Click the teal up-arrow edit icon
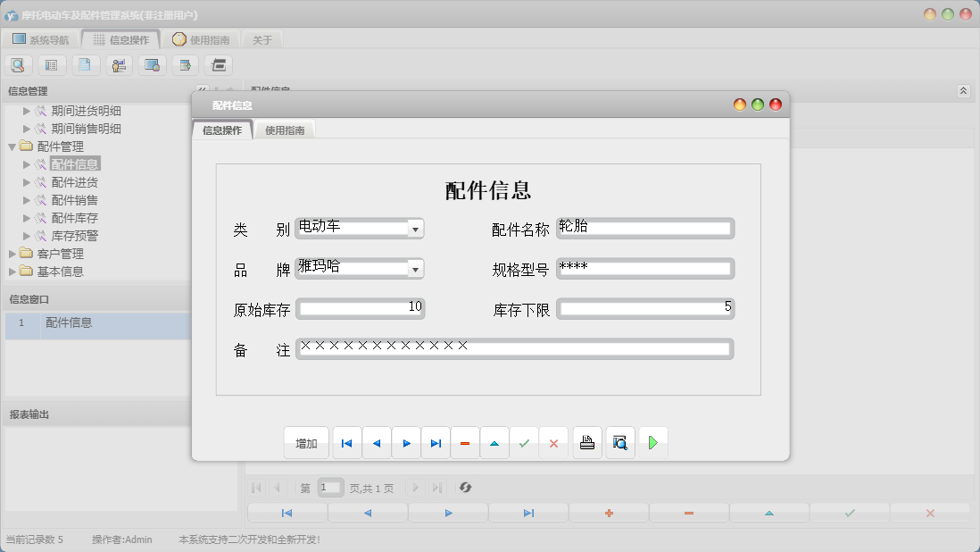980x552 pixels. (494, 443)
